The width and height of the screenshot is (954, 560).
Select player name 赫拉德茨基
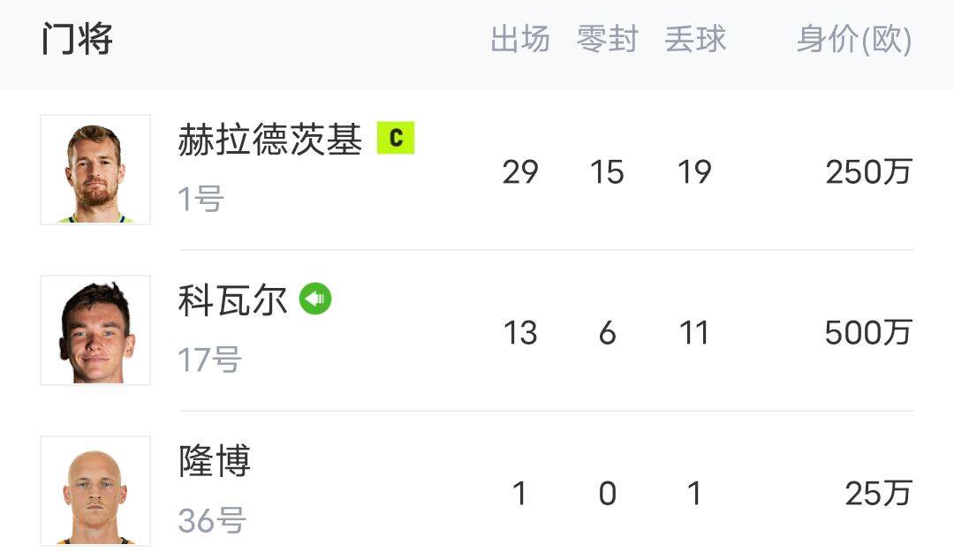click(x=269, y=140)
